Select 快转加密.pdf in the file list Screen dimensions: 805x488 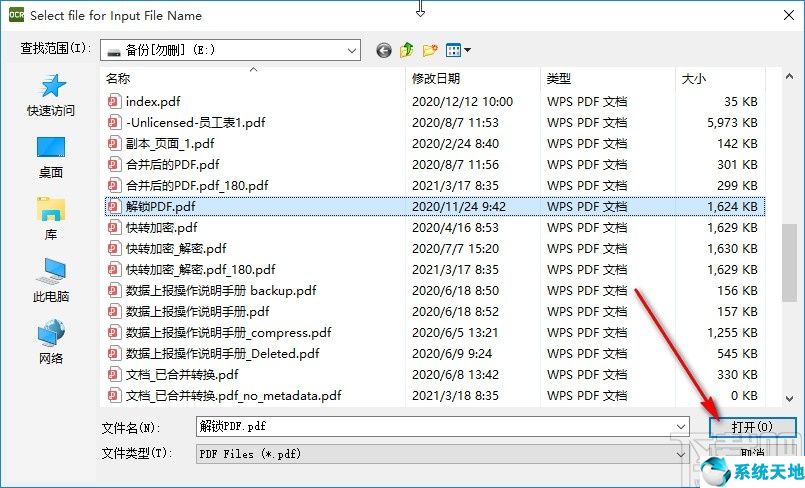161,227
